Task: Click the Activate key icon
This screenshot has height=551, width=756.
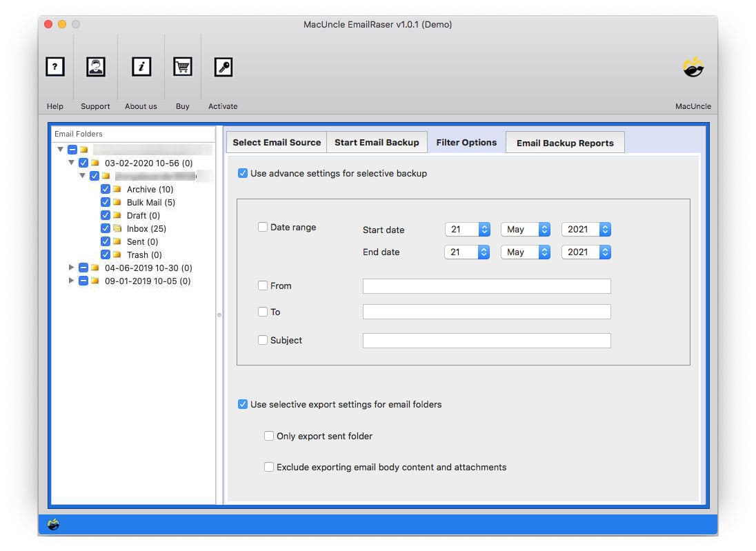Action: (x=223, y=66)
